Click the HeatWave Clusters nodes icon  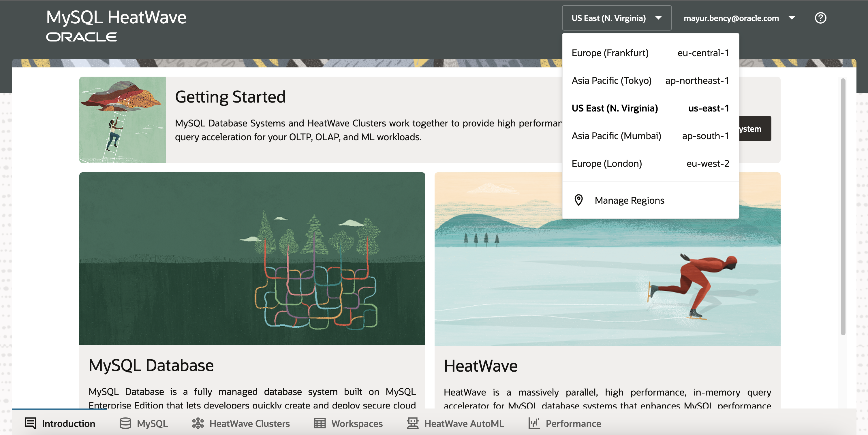pyautogui.click(x=198, y=423)
